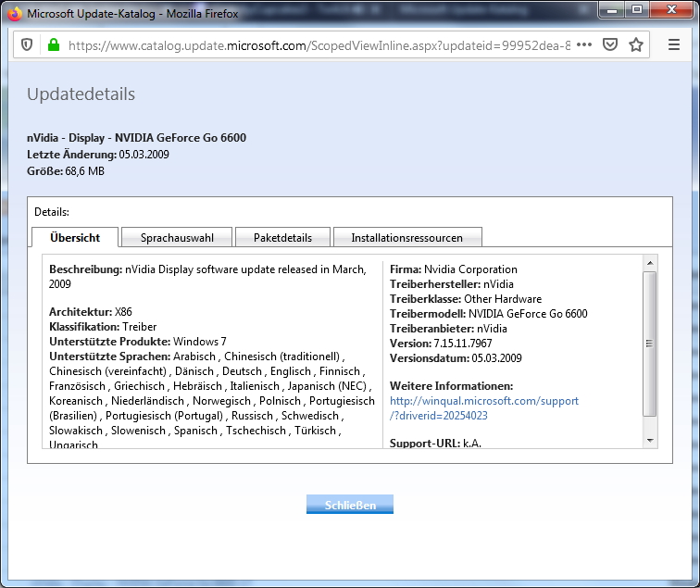Click the Schließen button

coord(350,505)
